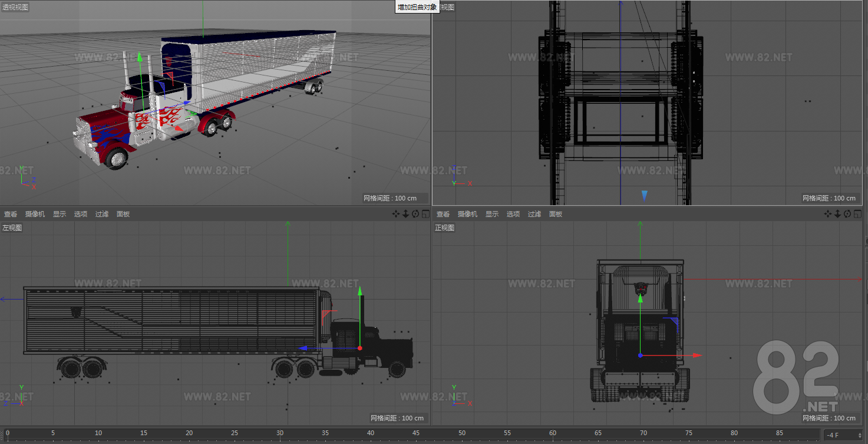
Task: Open the 过滤 menu in left view
Action: click(x=102, y=214)
